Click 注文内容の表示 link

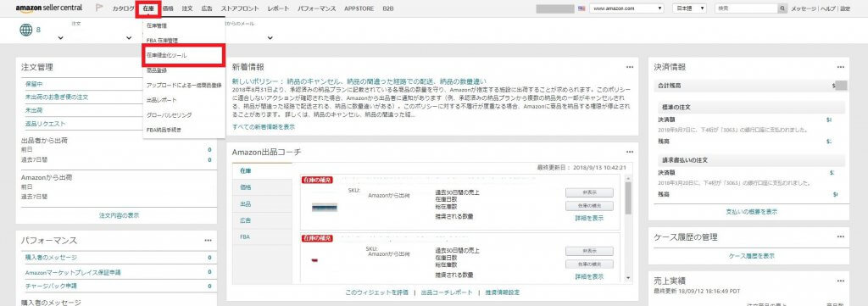[119, 215]
